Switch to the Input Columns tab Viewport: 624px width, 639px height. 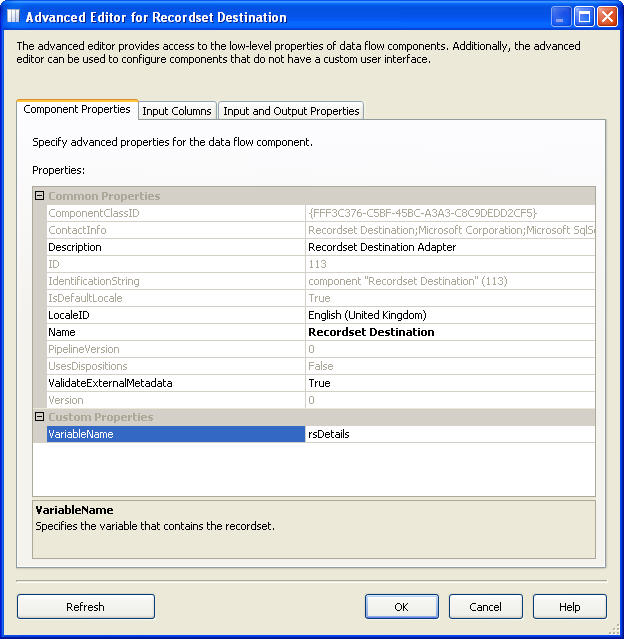(177, 111)
